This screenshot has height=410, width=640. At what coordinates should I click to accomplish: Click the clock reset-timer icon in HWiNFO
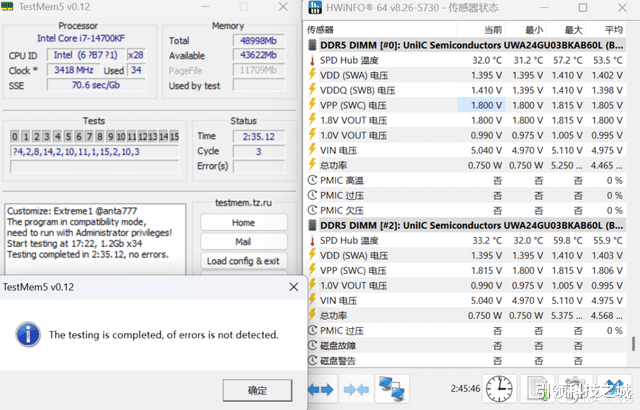pos(499,389)
